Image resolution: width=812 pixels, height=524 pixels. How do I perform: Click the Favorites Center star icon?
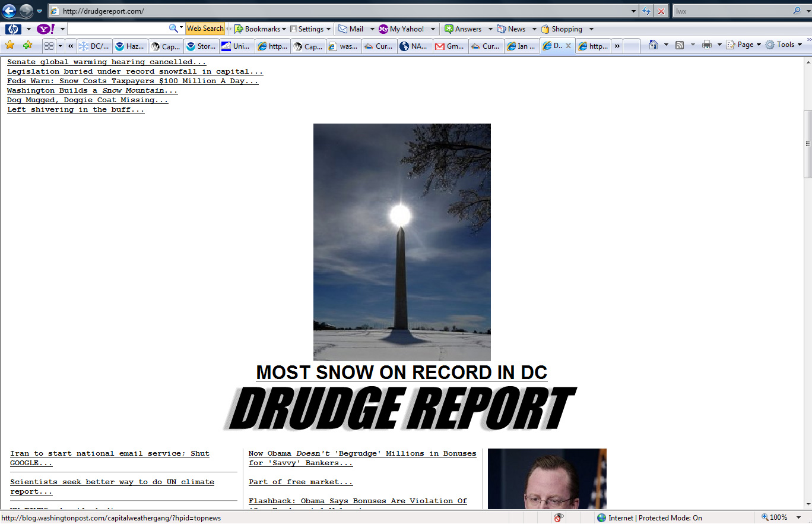pyautogui.click(x=10, y=45)
